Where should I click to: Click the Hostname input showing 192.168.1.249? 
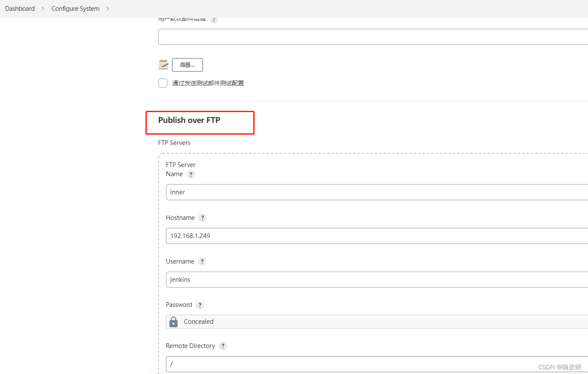[x=303, y=236]
